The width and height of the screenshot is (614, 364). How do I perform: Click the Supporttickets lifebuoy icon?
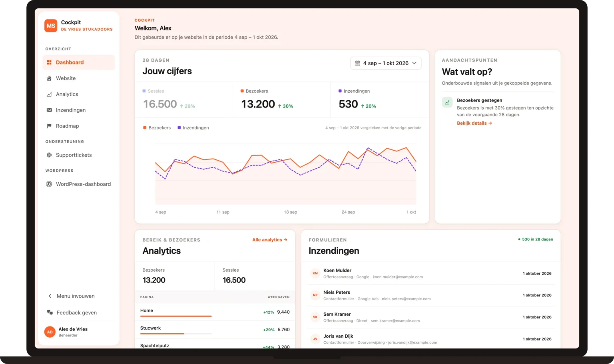49,155
